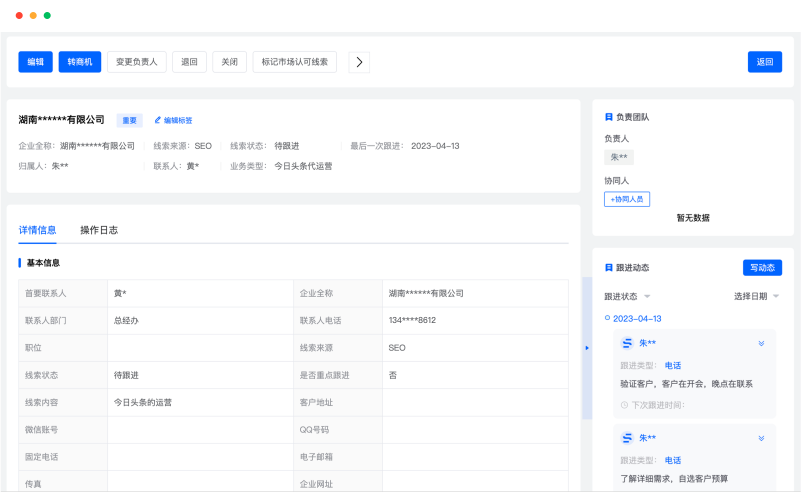The image size is (801, 492).
Task: Click the 暂无数据 placeholder text
Action: coord(693,218)
